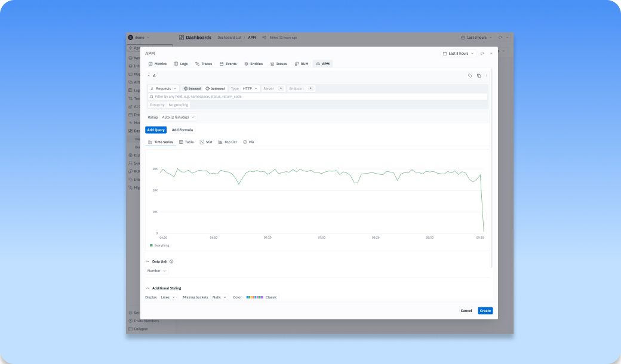Click the Create button
The width and height of the screenshot is (621, 364).
(x=485, y=310)
